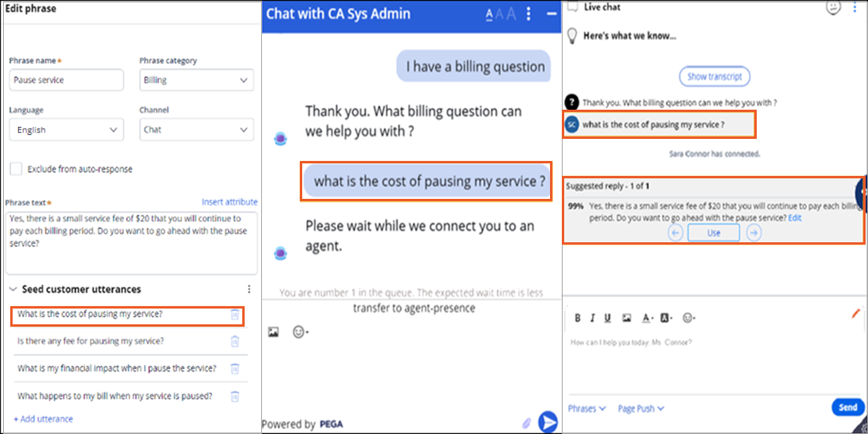
Task: Open the text color picker in reply toolbar
Action: (647, 318)
